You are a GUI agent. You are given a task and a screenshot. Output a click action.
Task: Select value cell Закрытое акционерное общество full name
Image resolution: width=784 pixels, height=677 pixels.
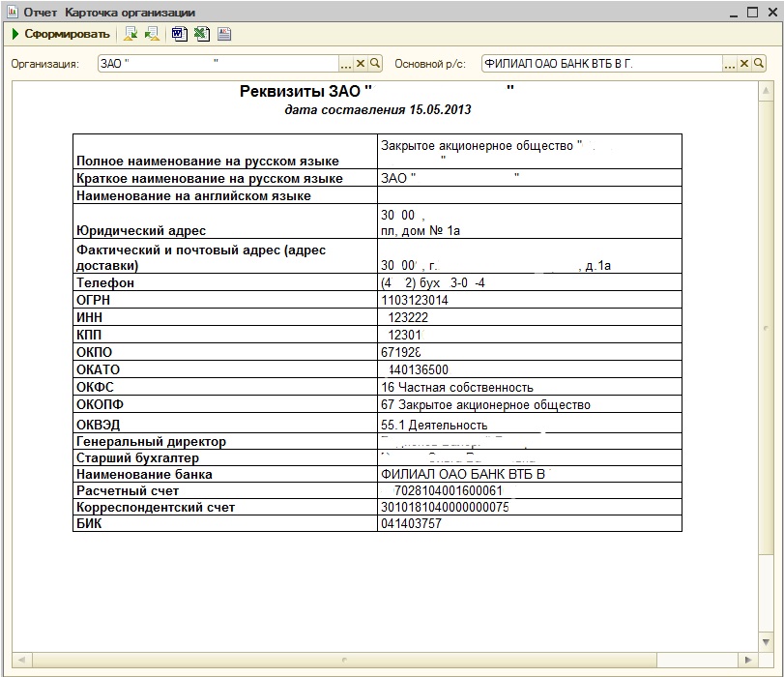(530, 152)
